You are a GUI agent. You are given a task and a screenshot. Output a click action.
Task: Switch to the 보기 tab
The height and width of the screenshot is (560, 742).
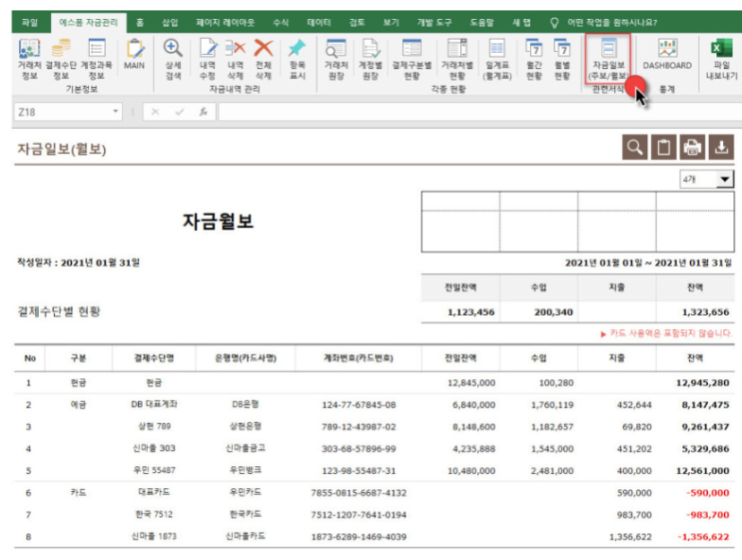(x=390, y=22)
